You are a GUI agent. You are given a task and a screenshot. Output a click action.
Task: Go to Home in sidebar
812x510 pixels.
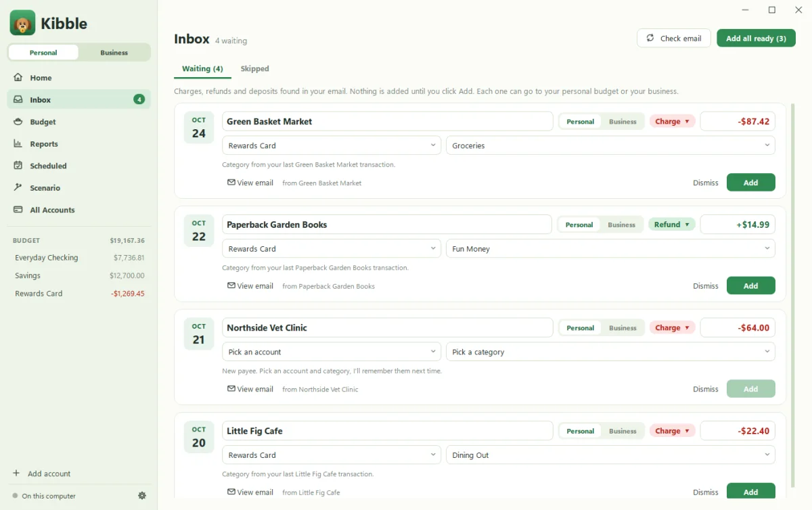pyautogui.click(x=78, y=78)
